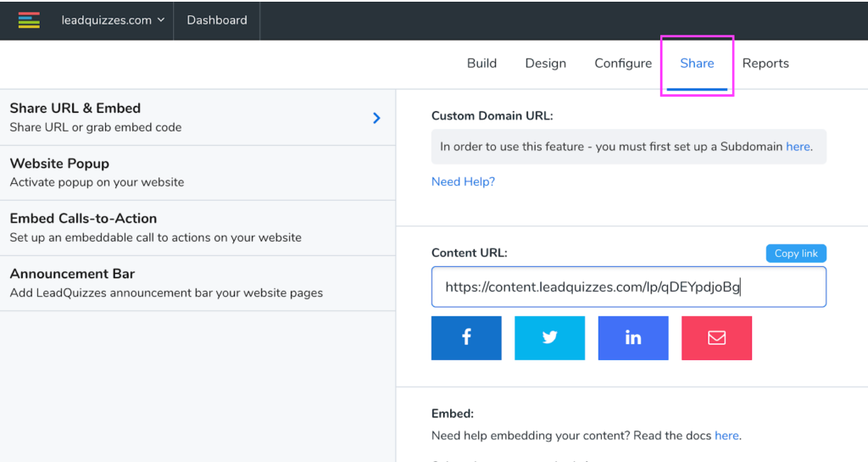Share quiz on LinkedIn
868x462 pixels.
click(633, 337)
